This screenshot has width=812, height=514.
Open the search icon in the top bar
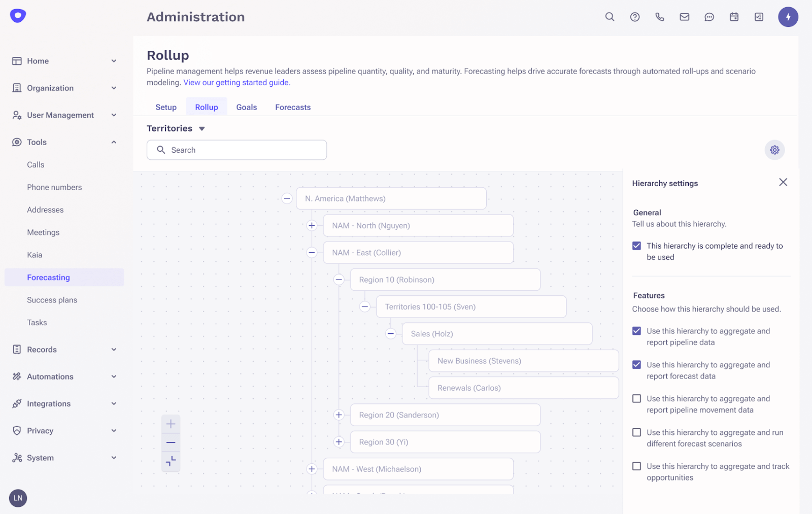coord(609,17)
